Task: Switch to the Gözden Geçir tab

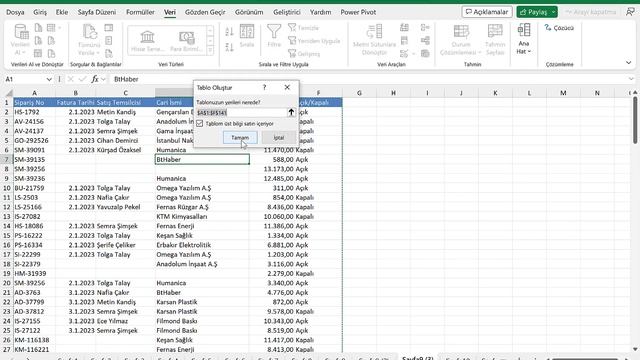Action: pyautogui.click(x=205, y=12)
